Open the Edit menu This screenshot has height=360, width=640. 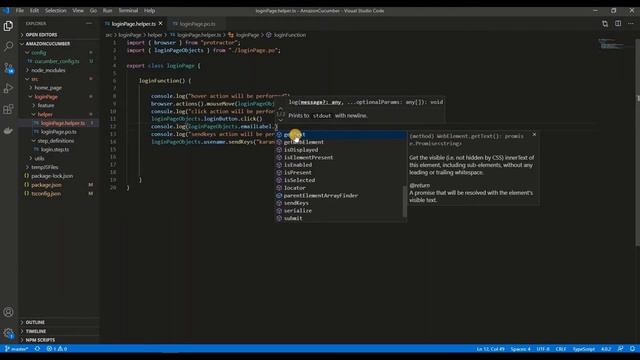pos(34,11)
